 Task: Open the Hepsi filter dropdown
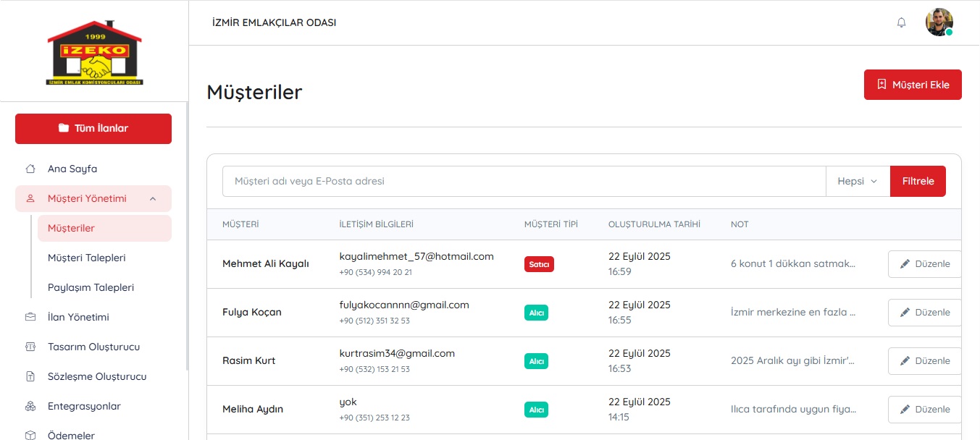[858, 182]
